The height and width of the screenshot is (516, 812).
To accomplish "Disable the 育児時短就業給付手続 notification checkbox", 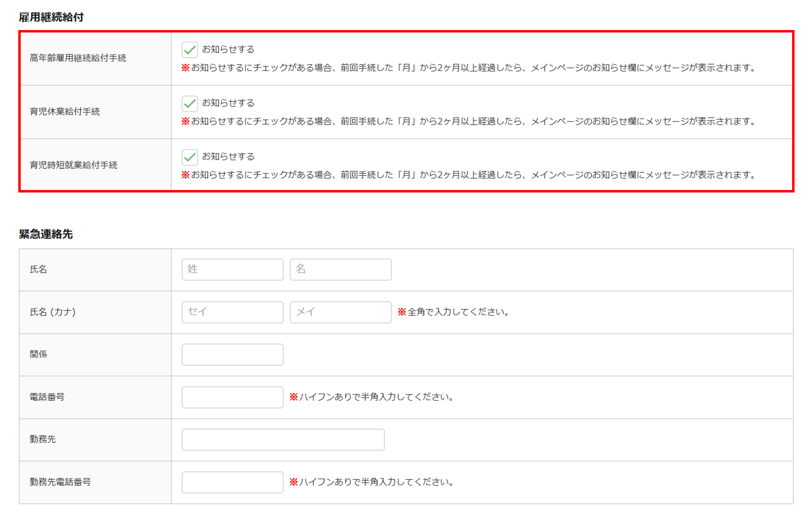I will pos(190,157).
